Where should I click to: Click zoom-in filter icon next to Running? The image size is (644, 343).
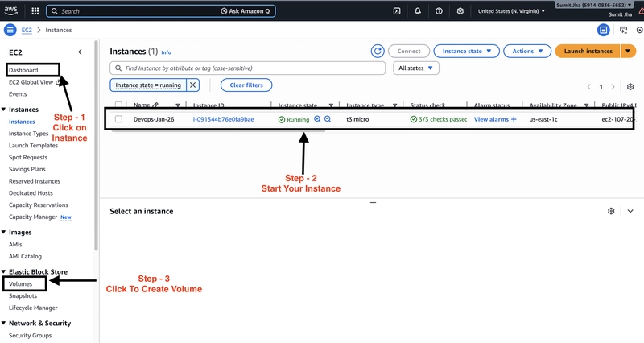click(317, 119)
